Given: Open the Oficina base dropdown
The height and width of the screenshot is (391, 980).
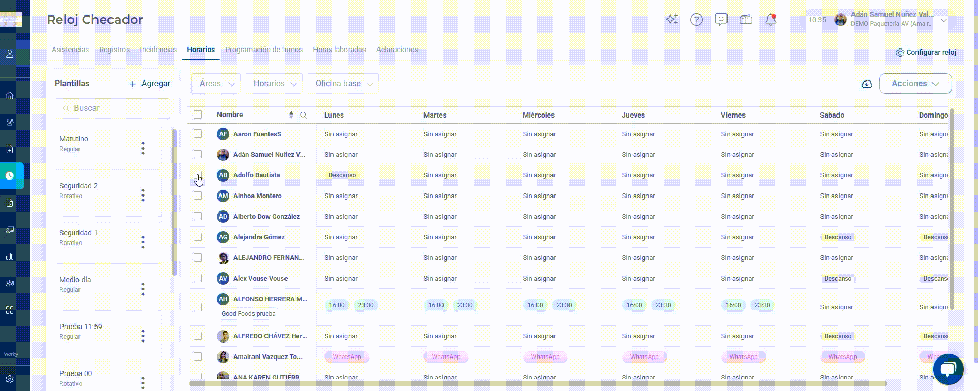Looking at the screenshot, I should (343, 84).
